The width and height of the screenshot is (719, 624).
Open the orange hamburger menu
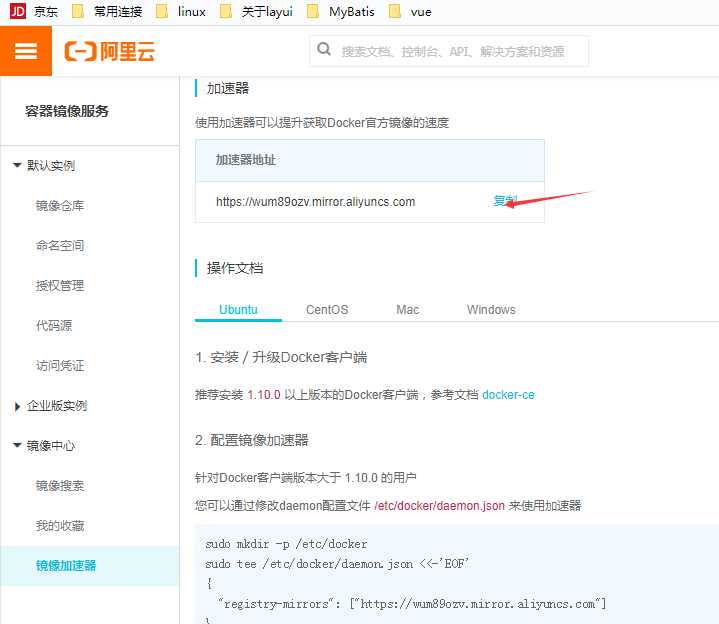click(26, 51)
